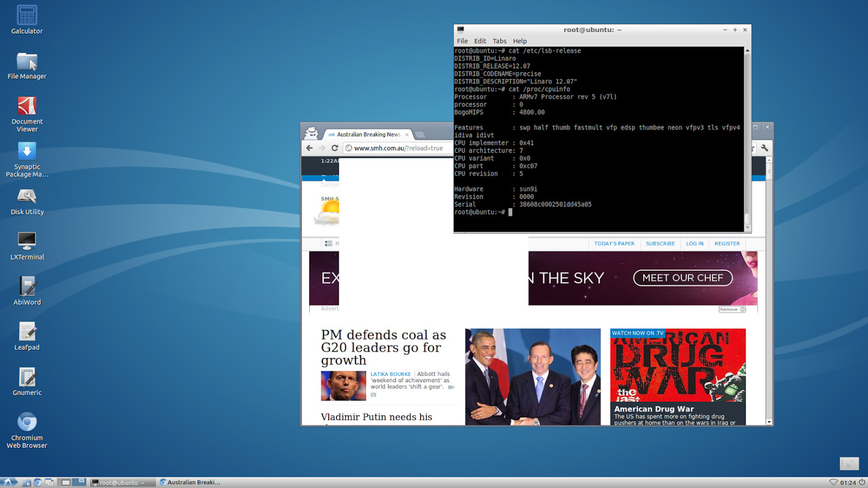Close the Australian Breaking News tab
The height and width of the screenshot is (488, 868).
tap(407, 134)
